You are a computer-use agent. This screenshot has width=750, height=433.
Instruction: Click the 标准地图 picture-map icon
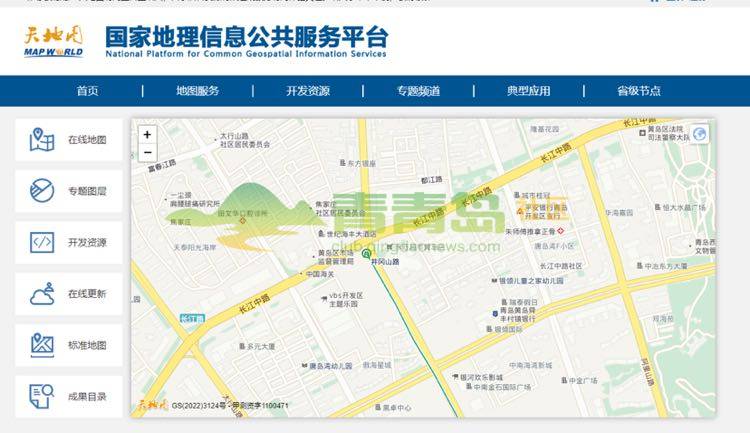coord(42,345)
